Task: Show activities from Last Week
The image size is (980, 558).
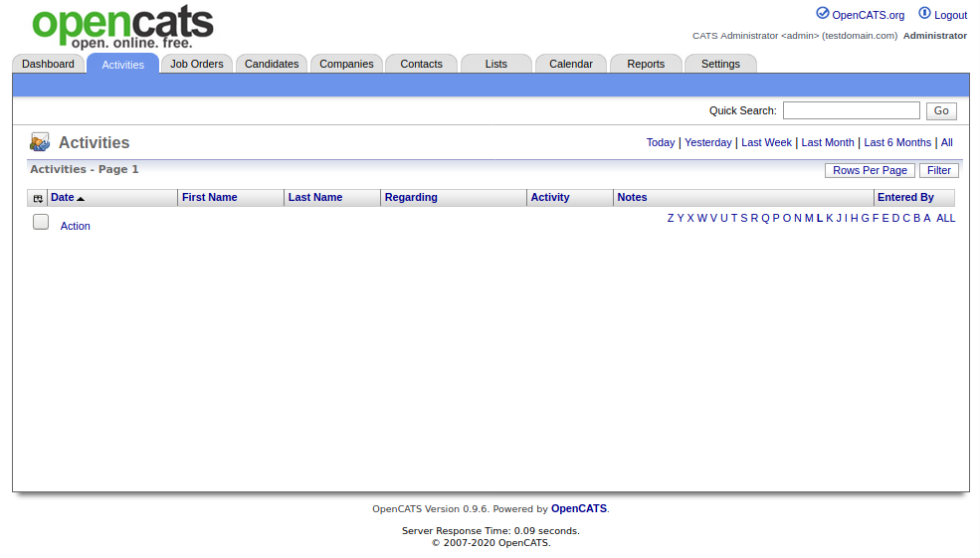Action: click(766, 142)
